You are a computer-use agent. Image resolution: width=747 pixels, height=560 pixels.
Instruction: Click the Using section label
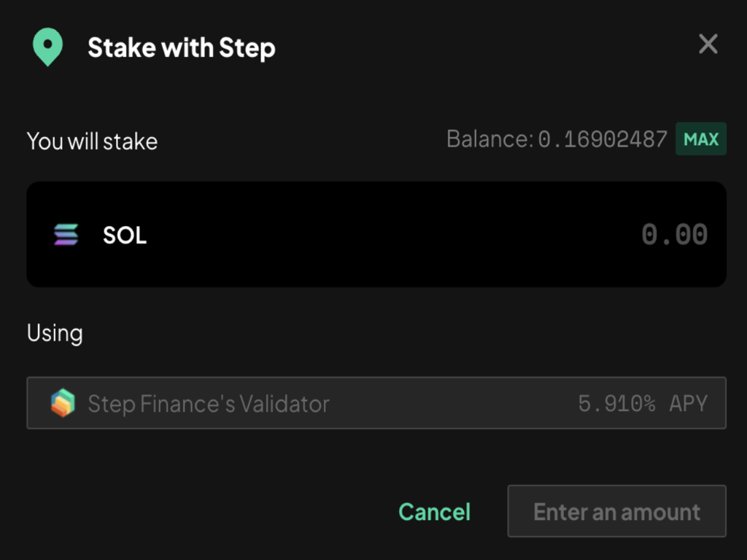click(55, 333)
